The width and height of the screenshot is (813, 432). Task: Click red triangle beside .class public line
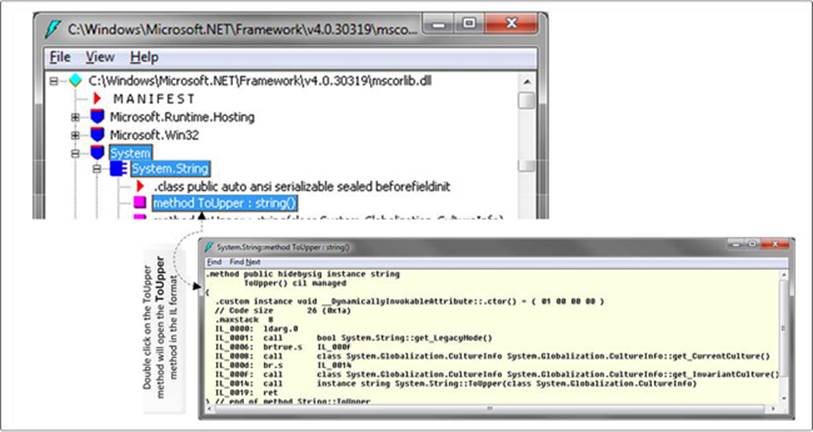[x=140, y=186]
